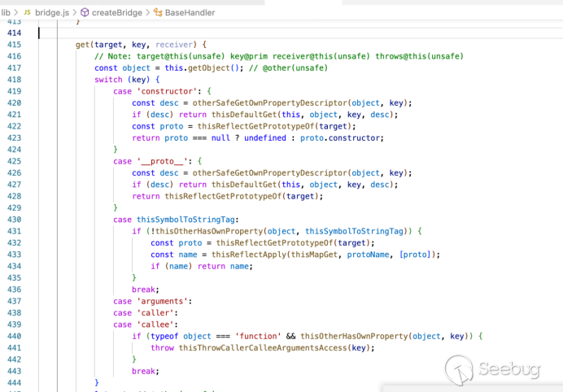Screen dimensions: 563x392
Task: Click thisOtherHasOwnProperty on line 440
Action: (355, 337)
